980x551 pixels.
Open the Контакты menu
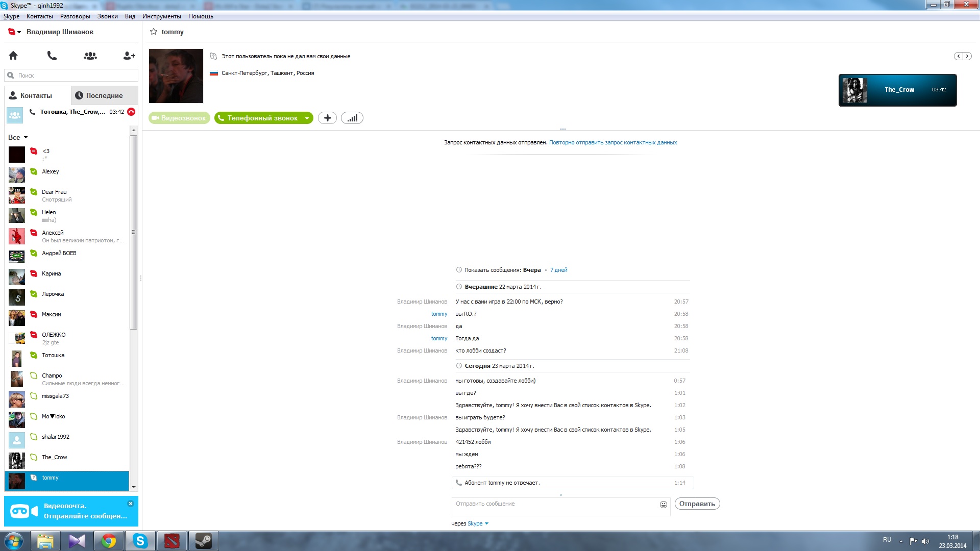click(x=40, y=16)
